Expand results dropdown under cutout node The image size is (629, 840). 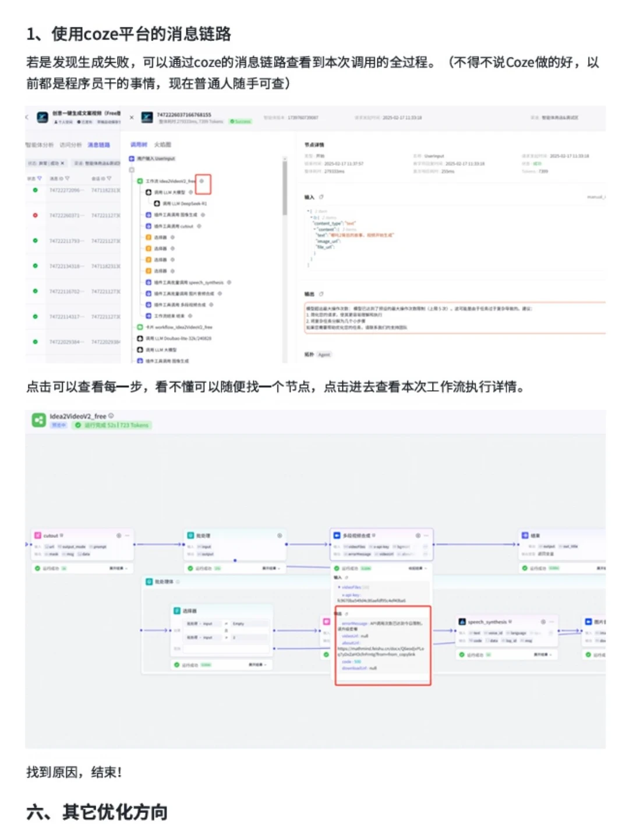119,568
